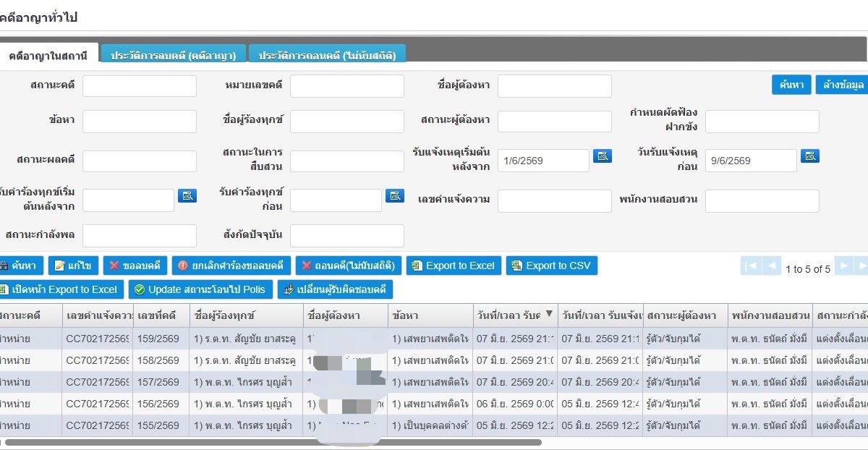Switch to ประวัติการถอนคดี (ไม่นับสถิติ) tab
868x450 pixels.
click(327, 55)
